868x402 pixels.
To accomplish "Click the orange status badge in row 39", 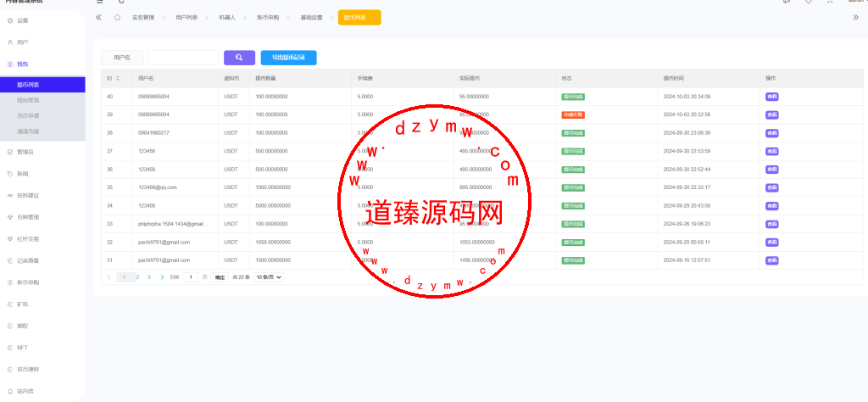I will click(x=573, y=115).
